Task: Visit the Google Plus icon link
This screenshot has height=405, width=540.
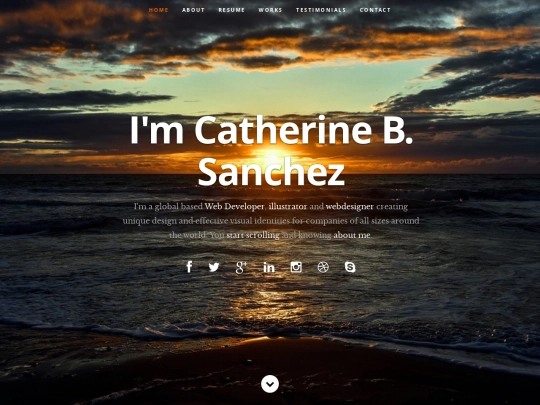Action: pos(241,267)
